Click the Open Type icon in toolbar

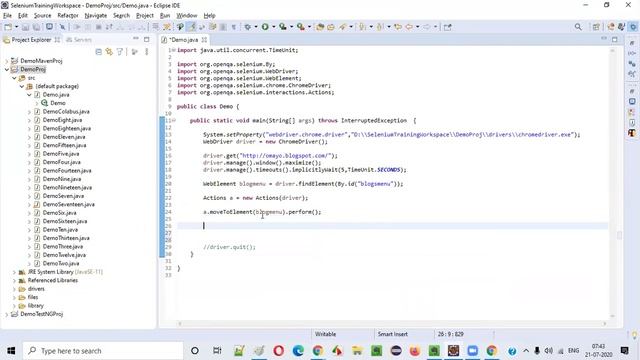[320, 27]
